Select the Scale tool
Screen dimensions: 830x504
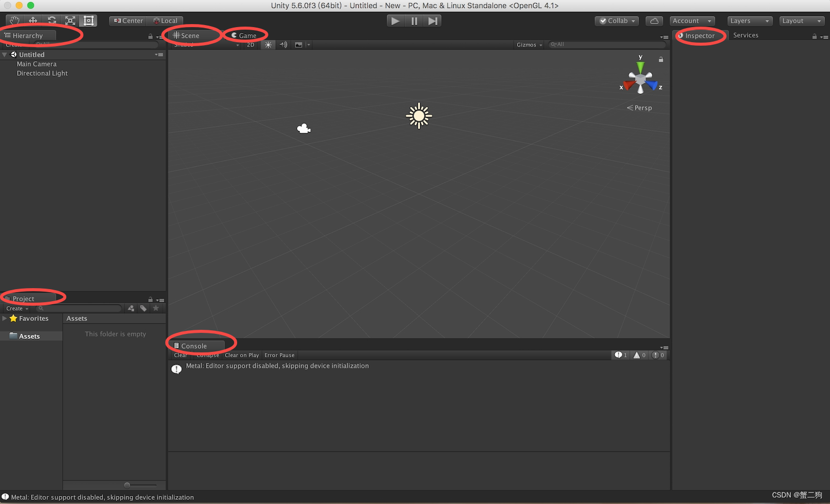[x=70, y=21]
